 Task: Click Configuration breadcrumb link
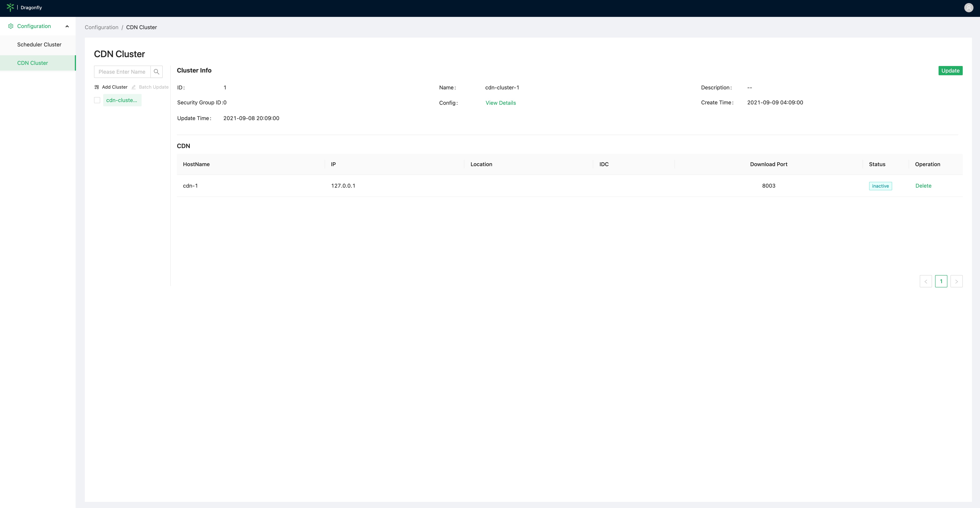[101, 27]
